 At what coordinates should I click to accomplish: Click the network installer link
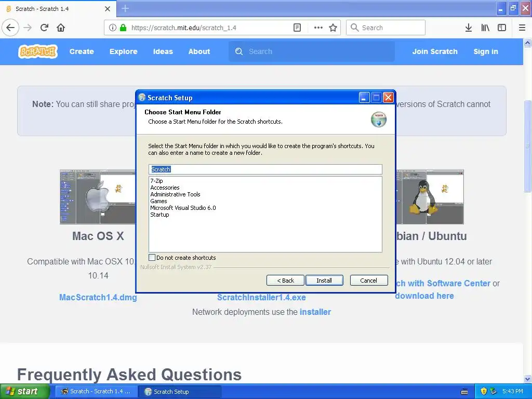[x=315, y=312]
